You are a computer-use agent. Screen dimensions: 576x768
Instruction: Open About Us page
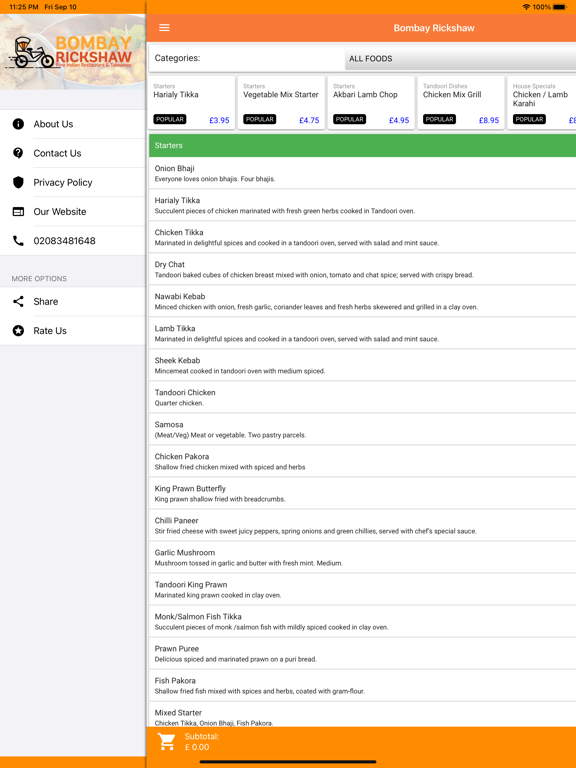72,124
